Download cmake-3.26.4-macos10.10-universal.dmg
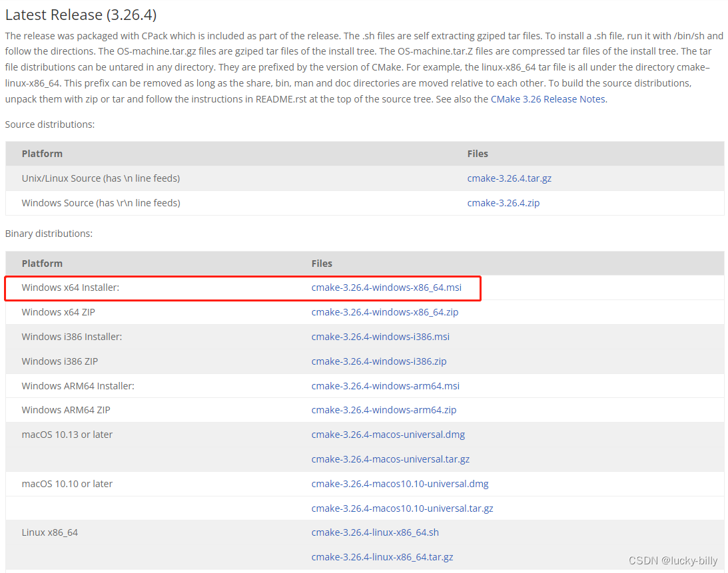 coord(400,484)
